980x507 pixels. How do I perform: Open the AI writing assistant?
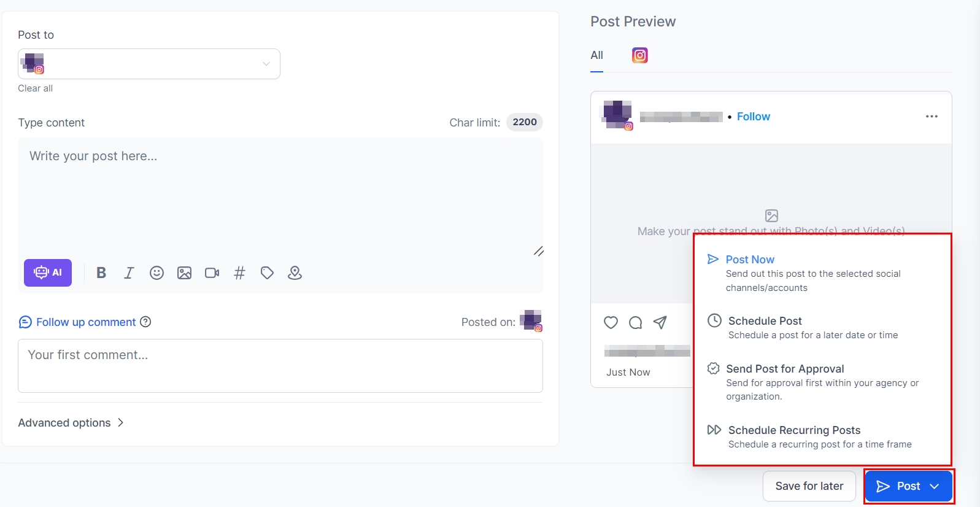(x=48, y=273)
